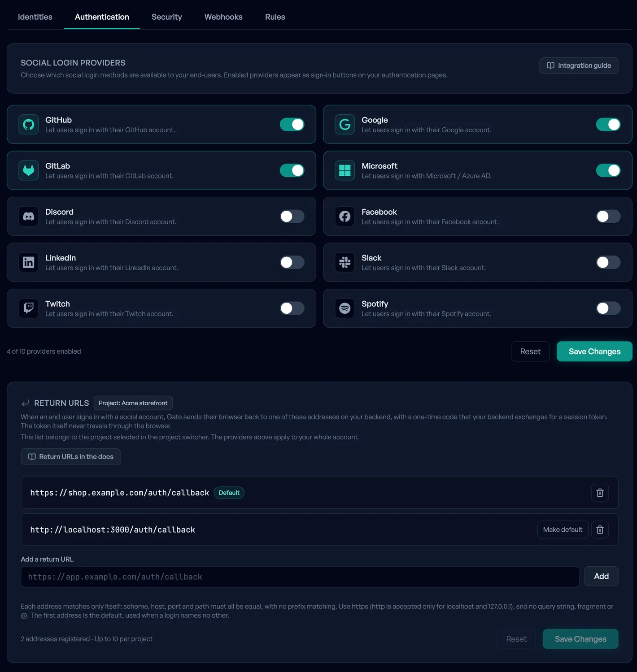Image resolution: width=637 pixels, height=672 pixels.
Task: Open the Integration guide
Action: (x=579, y=65)
